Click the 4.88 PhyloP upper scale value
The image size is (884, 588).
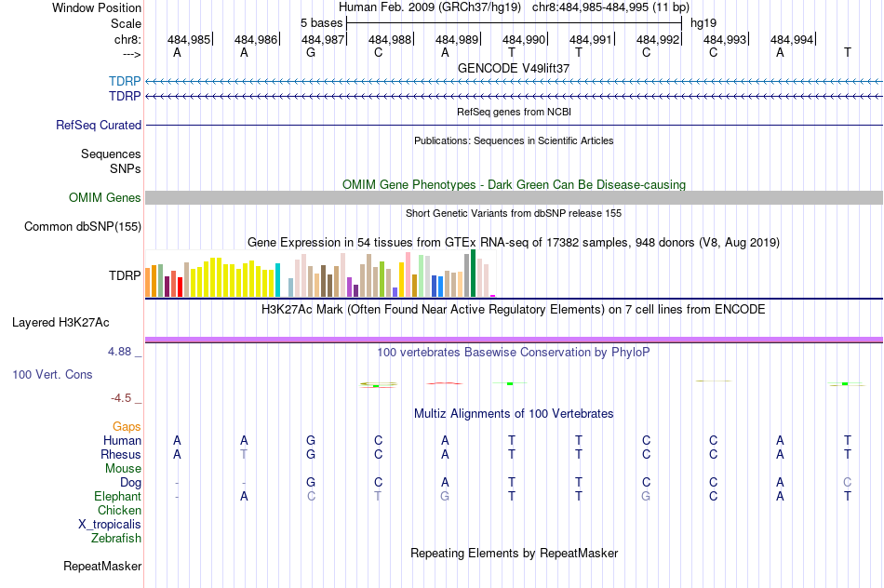click(119, 352)
